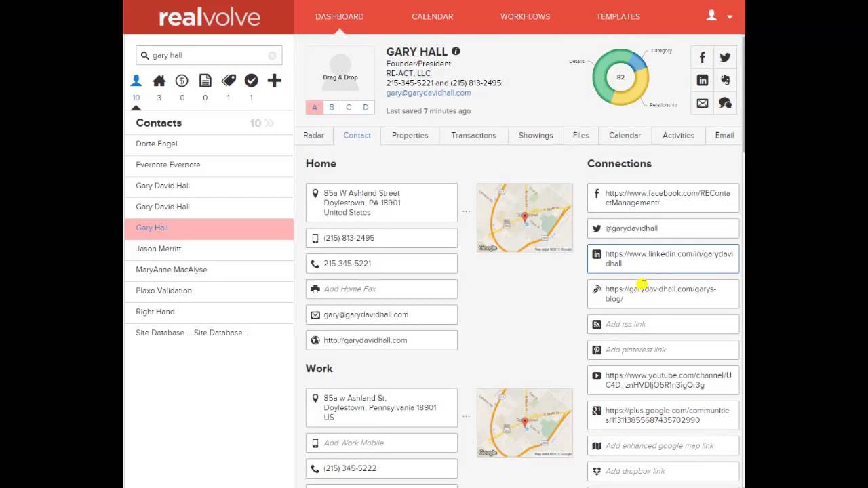Select the Transactions dollar icon filter

pyautogui.click(x=182, y=81)
